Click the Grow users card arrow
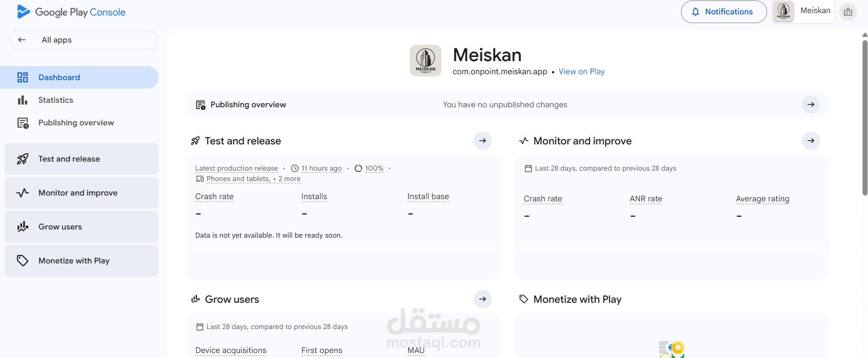 (x=483, y=299)
